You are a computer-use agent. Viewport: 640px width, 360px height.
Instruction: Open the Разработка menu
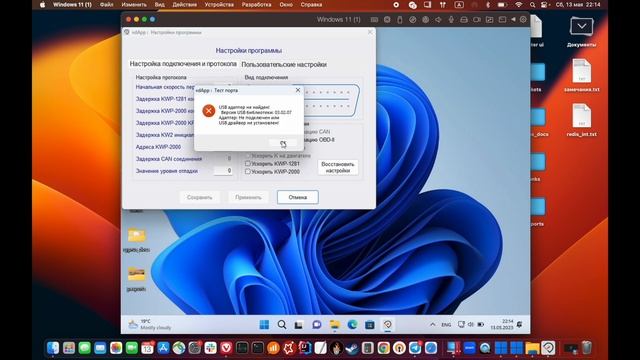pos(256,5)
